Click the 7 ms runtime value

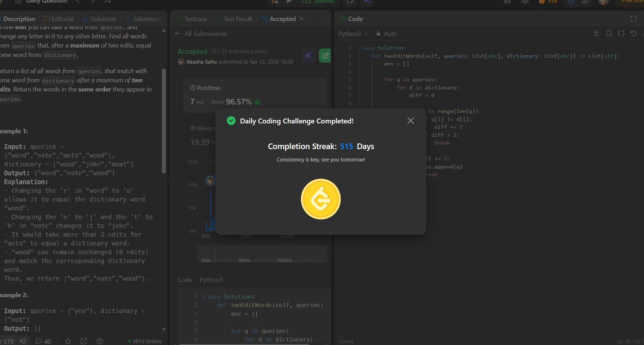[x=197, y=102]
